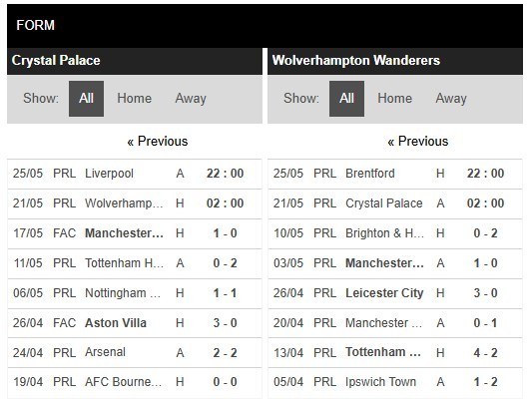This screenshot has width=532, height=405.
Task: Open Crystal Palace vs Liverpool fixture
Action: (135, 174)
